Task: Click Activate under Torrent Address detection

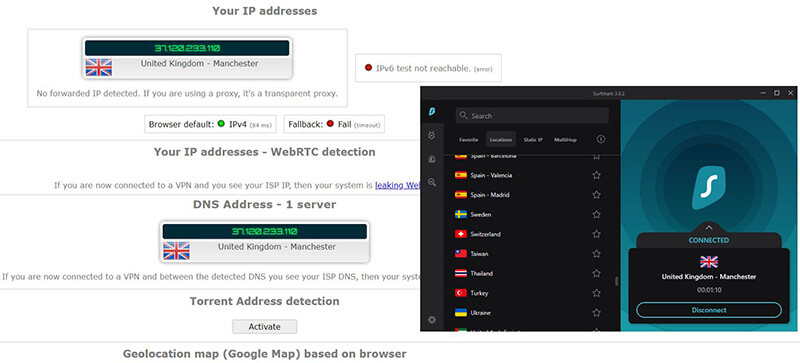Action: 264,327
